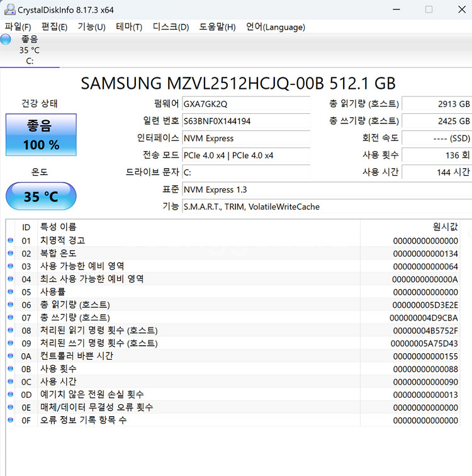Image resolution: width=472 pixels, height=476 pixels.
Task: Click the serial number field S63BNF0X144194
Action: tap(246, 121)
